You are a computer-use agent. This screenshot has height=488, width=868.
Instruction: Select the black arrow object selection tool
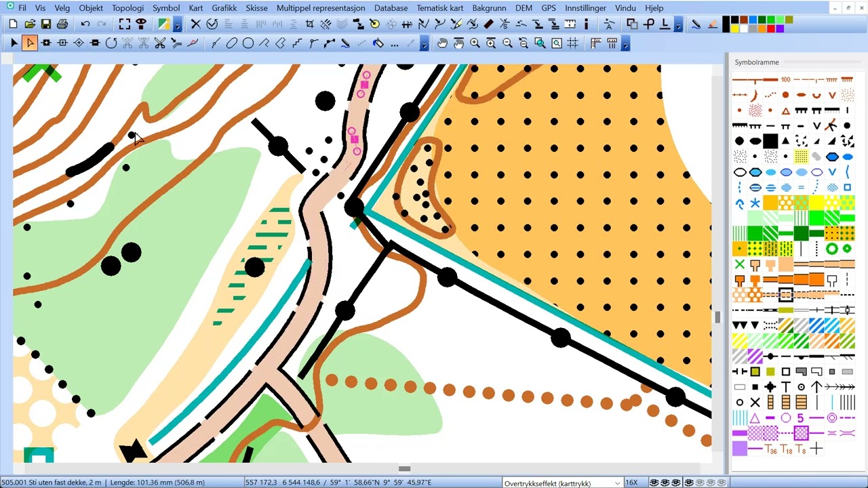point(14,43)
